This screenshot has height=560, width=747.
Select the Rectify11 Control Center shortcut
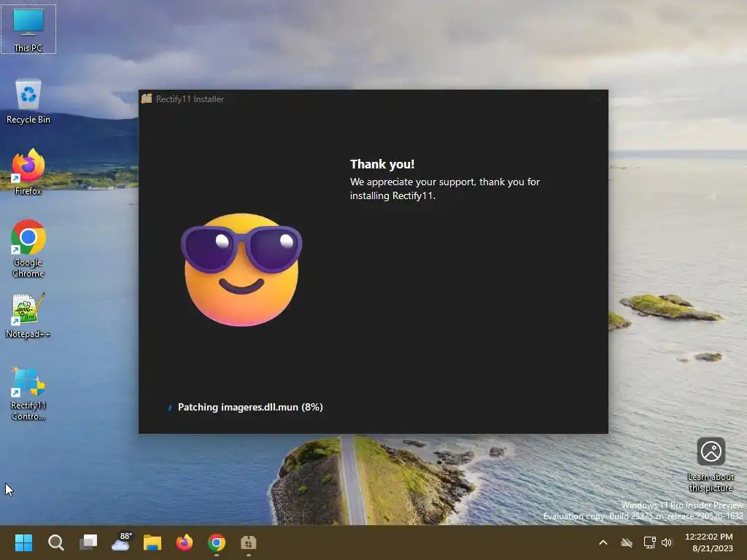28,394
